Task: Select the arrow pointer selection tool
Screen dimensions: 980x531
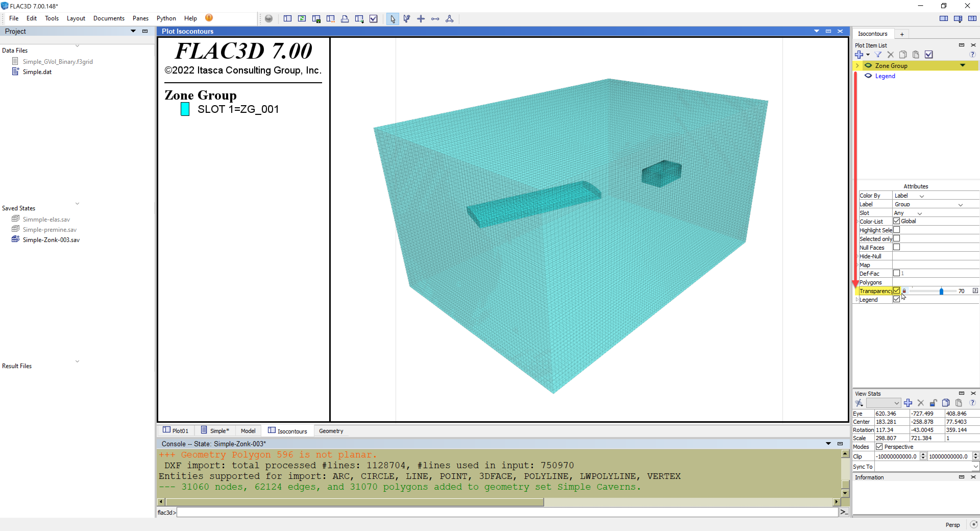Action: click(x=393, y=19)
